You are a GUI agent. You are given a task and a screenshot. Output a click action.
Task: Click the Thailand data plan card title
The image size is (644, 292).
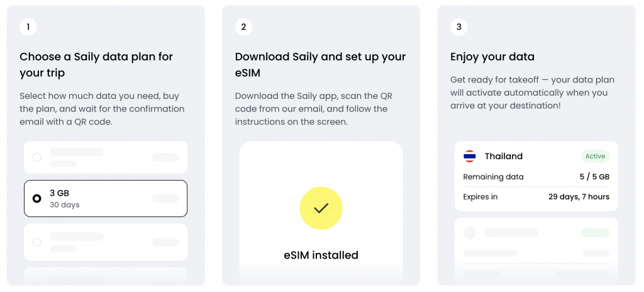click(504, 156)
